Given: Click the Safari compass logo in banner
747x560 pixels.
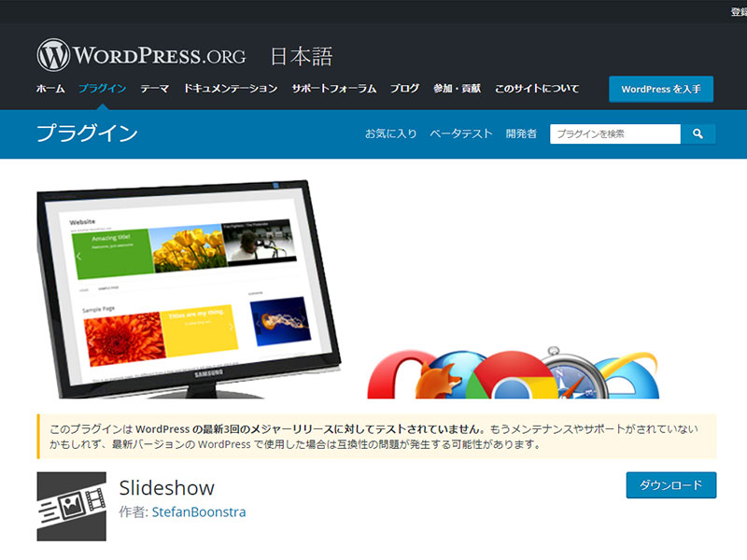Looking at the screenshot, I should click(571, 373).
